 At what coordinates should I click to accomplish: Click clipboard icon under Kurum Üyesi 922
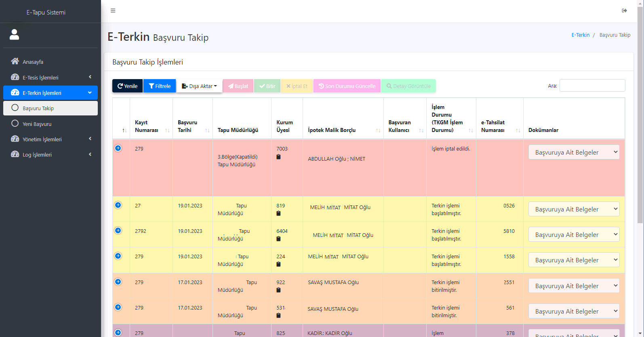click(x=278, y=290)
